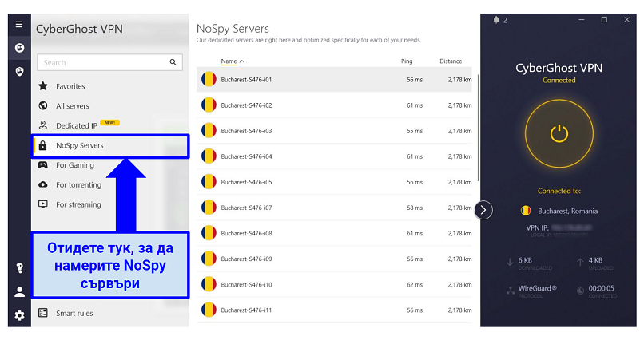The image size is (644, 344).
Task: Click the Favorites star icon
Action: tap(42, 85)
